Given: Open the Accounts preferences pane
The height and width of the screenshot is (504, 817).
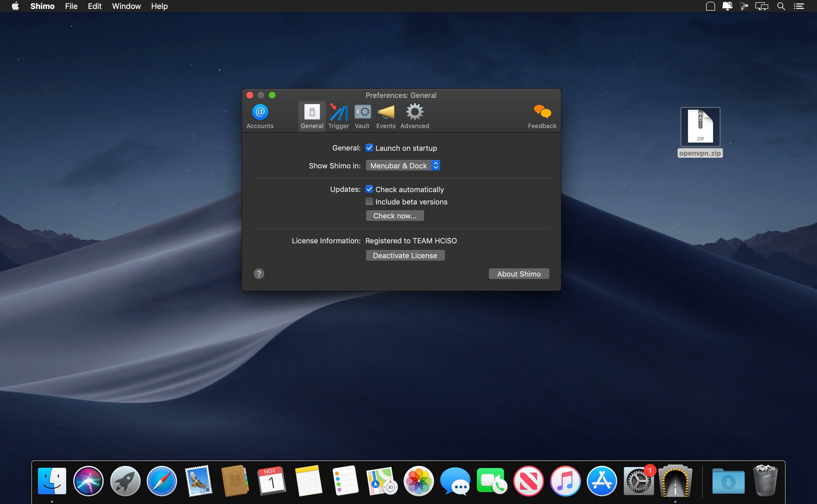Looking at the screenshot, I should (x=260, y=116).
